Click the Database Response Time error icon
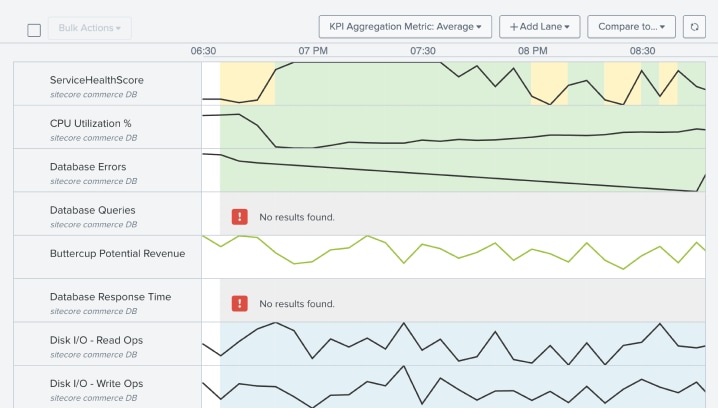Image resolution: width=718 pixels, height=408 pixels. (x=240, y=303)
